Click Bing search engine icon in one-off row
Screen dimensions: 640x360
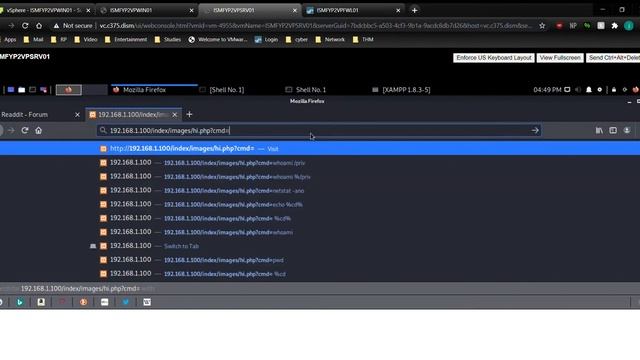click(x=20, y=302)
